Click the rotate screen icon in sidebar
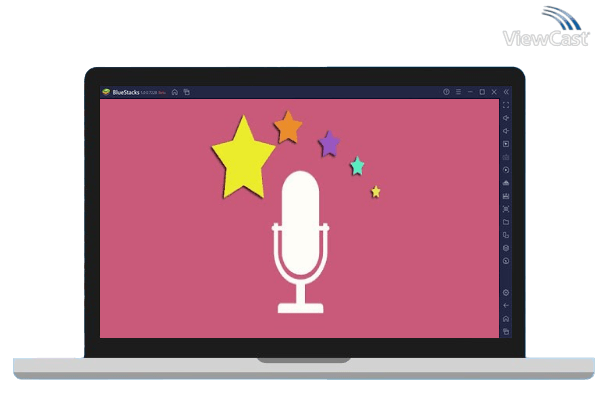Image resolution: width=602 pixels, height=414 pixels. click(x=506, y=235)
